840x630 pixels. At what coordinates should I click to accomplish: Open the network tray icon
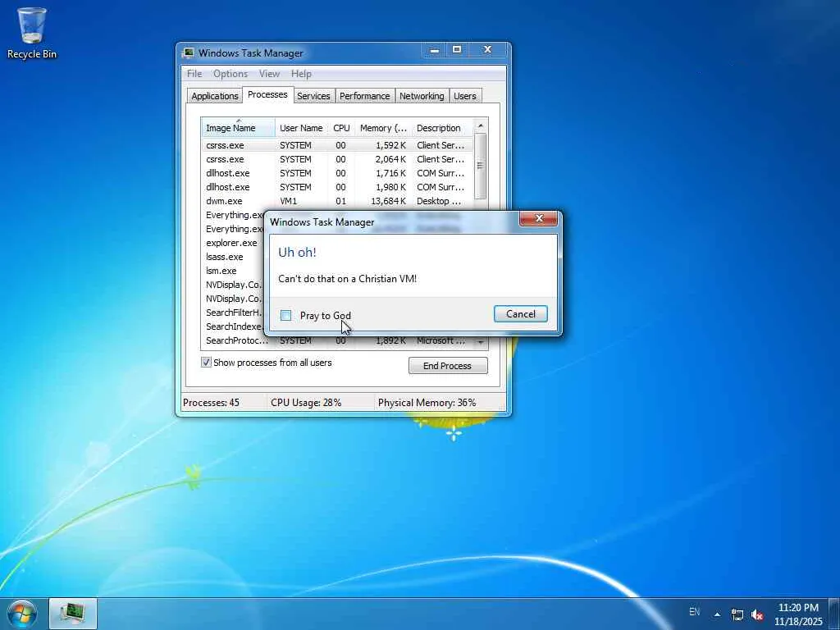737,614
